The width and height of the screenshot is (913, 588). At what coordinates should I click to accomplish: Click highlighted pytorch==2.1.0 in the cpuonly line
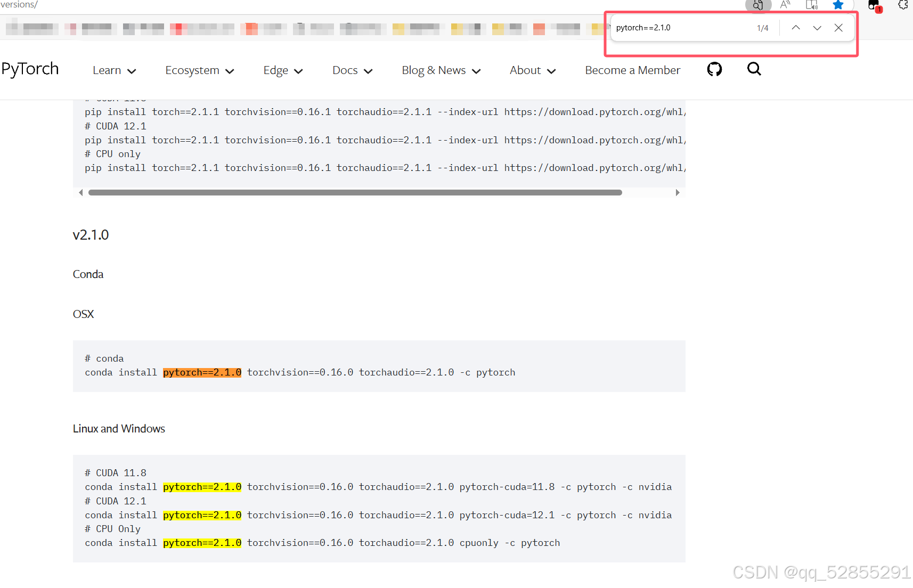click(202, 543)
